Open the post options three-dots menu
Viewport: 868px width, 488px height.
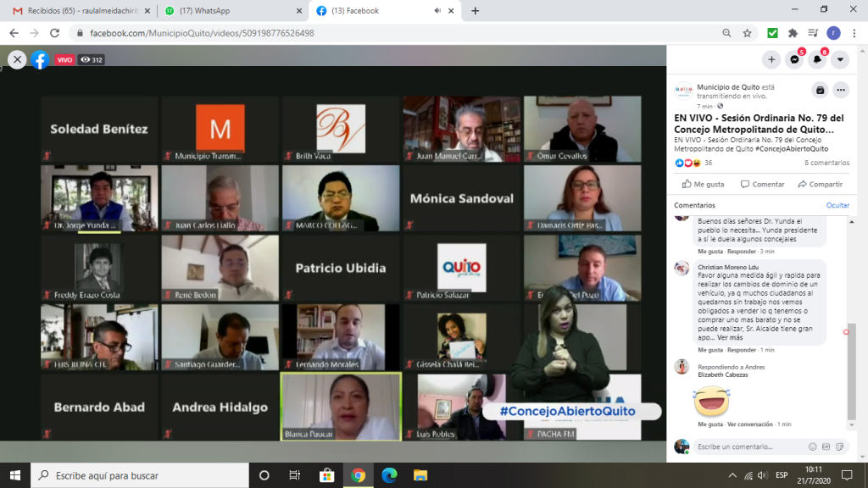841,90
